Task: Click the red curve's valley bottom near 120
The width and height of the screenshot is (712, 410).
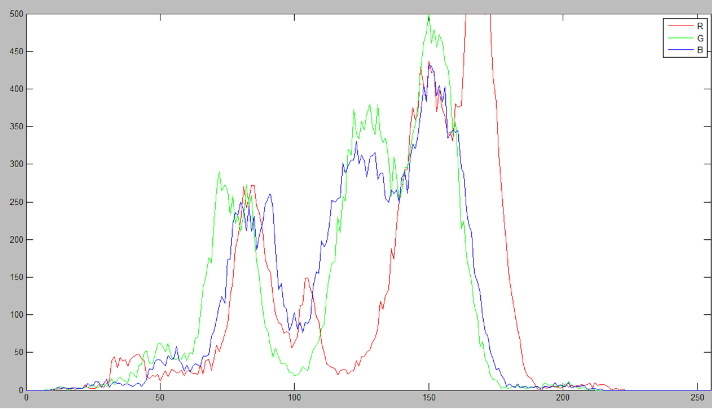Action: click(343, 374)
